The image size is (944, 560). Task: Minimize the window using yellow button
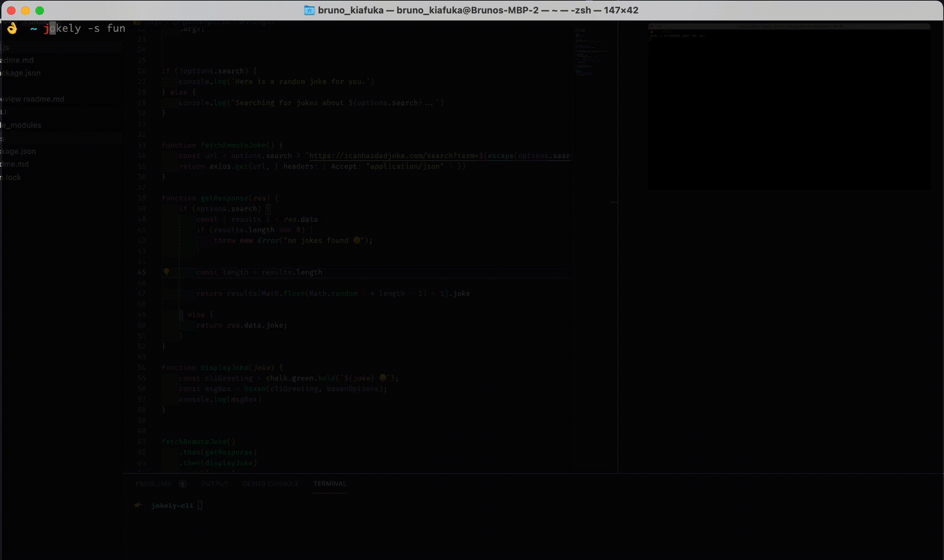tap(25, 11)
